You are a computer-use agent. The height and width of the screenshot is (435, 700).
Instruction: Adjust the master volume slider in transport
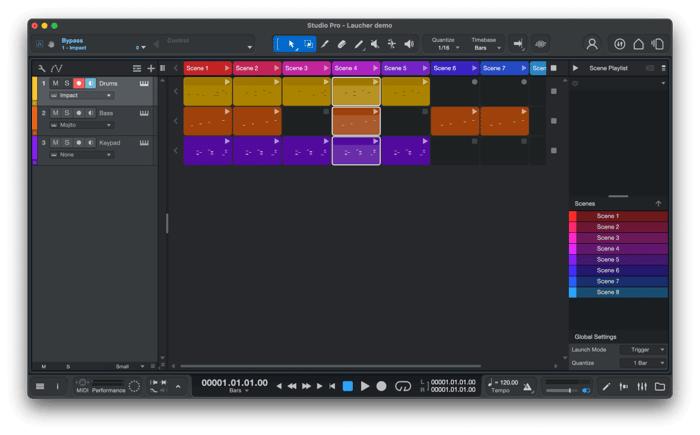[567, 389]
